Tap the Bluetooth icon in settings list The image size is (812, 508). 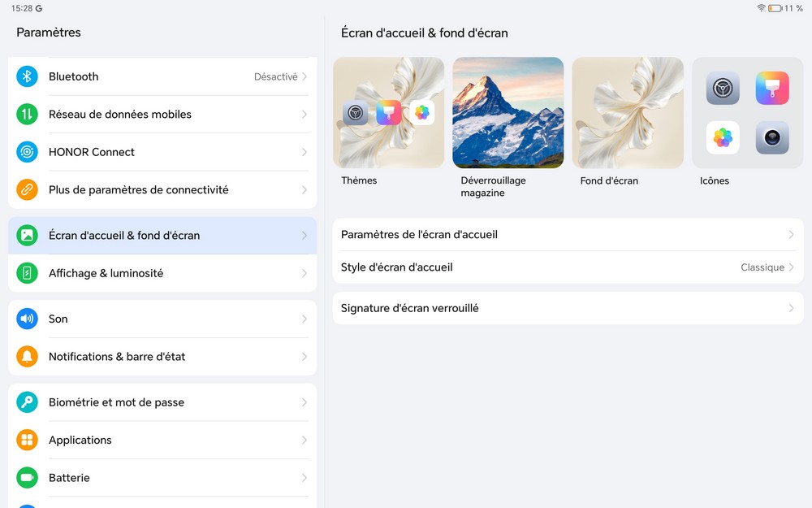click(x=27, y=76)
